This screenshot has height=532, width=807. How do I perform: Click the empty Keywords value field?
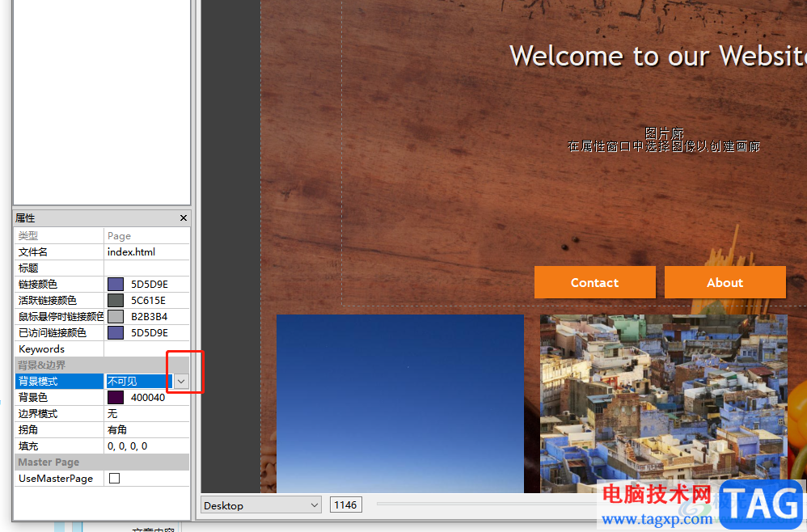pyautogui.click(x=146, y=348)
